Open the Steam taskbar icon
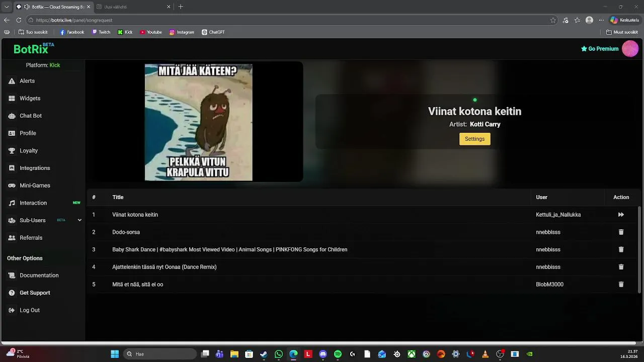 tap(264, 354)
